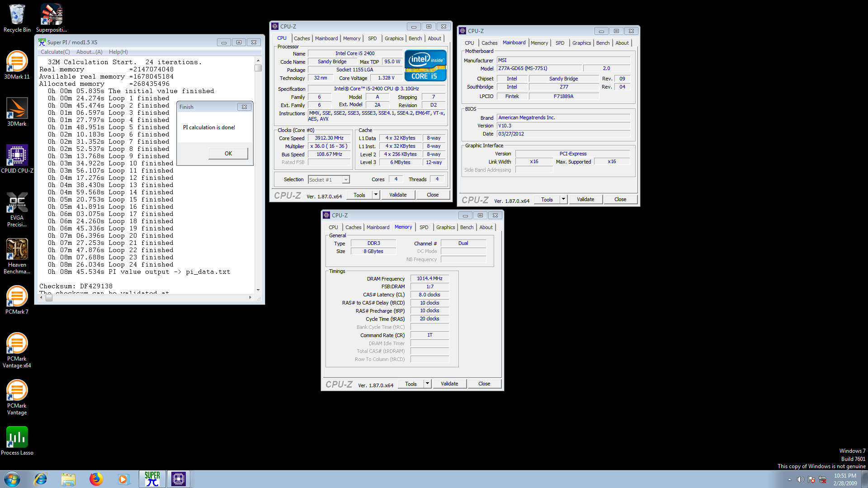Click the Action Center flag tray icon
The height and width of the screenshot is (488, 868).
[811, 479]
